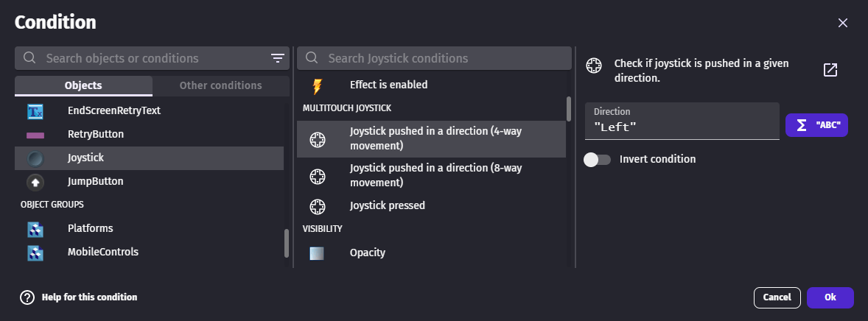The image size is (868, 321).
Task: Click the RetryButton purple bar icon
Action: pyautogui.click(x=35, y=135)
